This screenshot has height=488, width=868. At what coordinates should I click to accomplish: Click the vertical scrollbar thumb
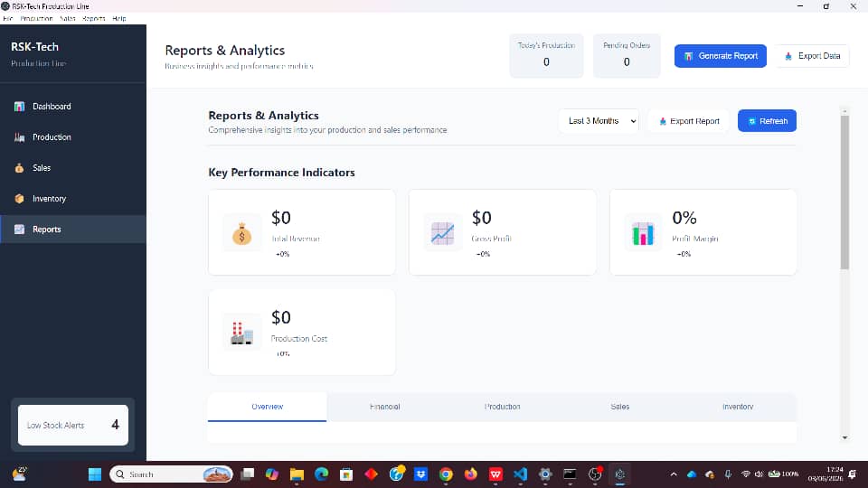click(844, 192)
